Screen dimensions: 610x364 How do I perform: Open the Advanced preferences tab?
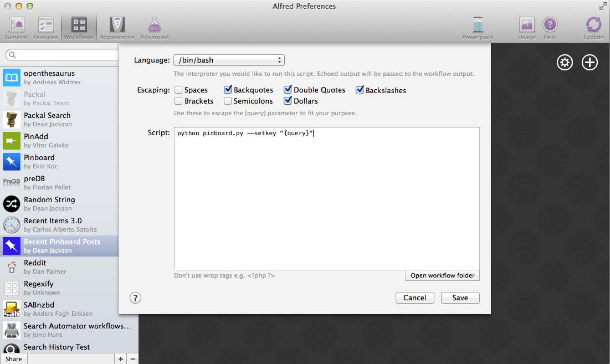[x=154, y=28]
